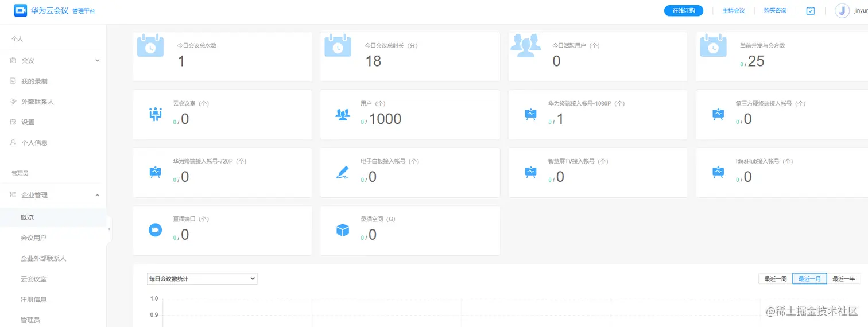Click the value 25 in 当前并发与会方数 card

(757, 61)
